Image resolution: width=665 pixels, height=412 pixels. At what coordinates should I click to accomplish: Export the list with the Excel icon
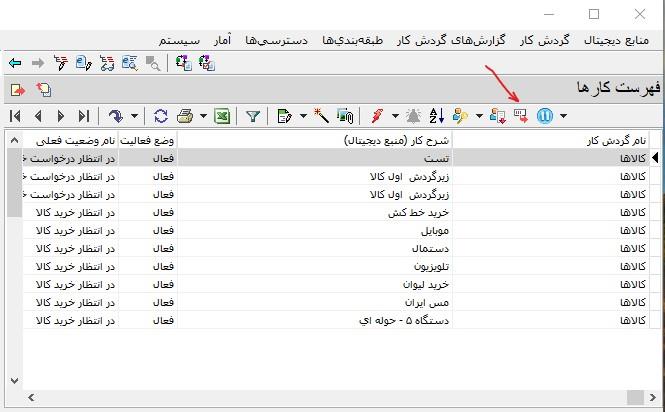point(222,116)
